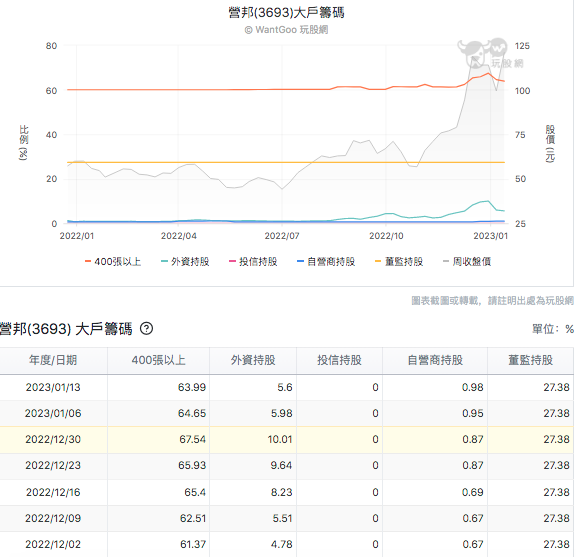Click the 2022/10 x-axis label
The width and height of the screenshot is (576, 557).
point(386,236)
